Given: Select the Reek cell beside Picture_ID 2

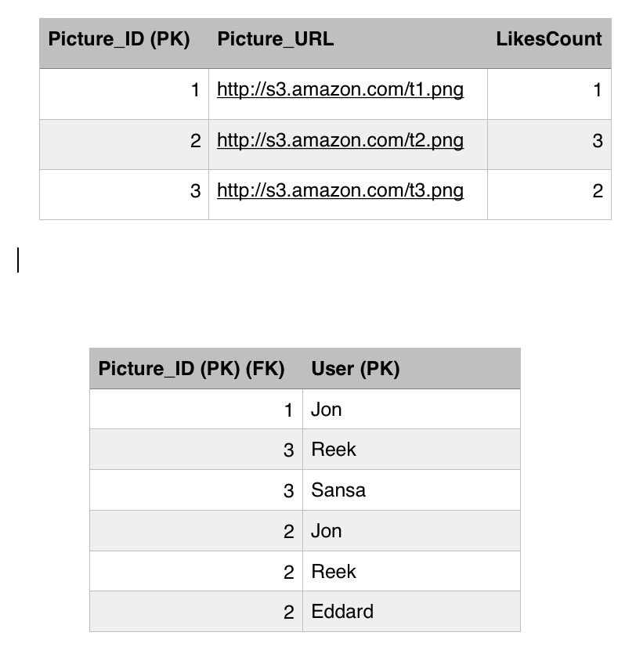Looking at the screenshot, I should click(334, 572).
